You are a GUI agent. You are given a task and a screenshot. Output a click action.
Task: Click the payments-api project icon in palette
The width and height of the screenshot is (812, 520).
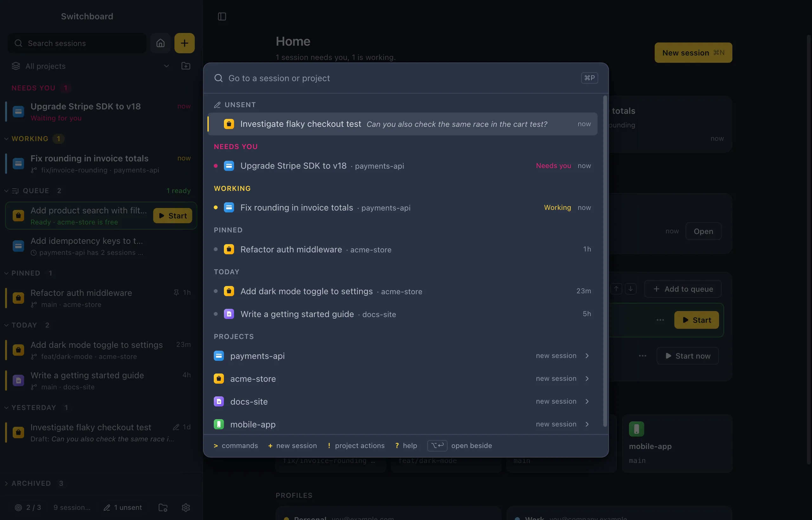(x=219, y=356)
